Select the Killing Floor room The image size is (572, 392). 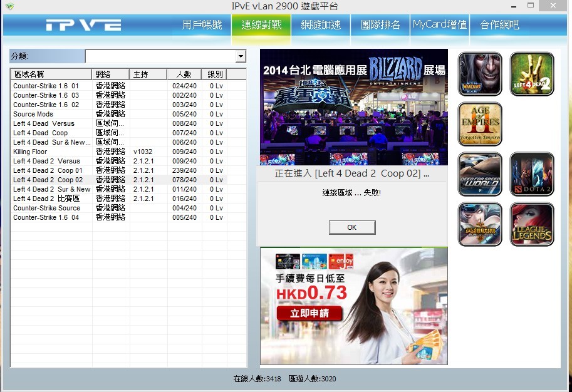pyautogui.click(x=118, y=152)
